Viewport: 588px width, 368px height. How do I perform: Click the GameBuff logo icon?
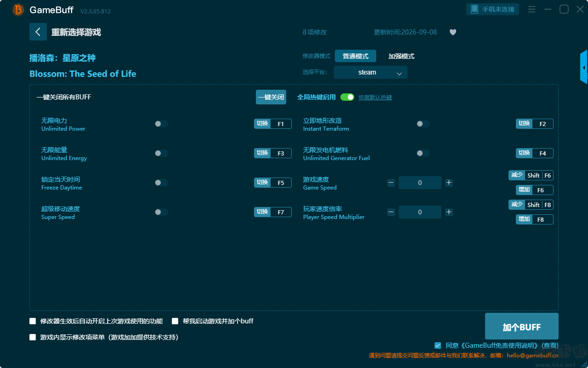pos(18,10)
